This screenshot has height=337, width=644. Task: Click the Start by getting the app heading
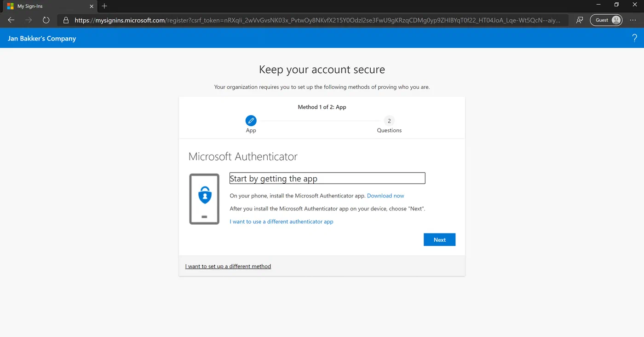(327, 178)
